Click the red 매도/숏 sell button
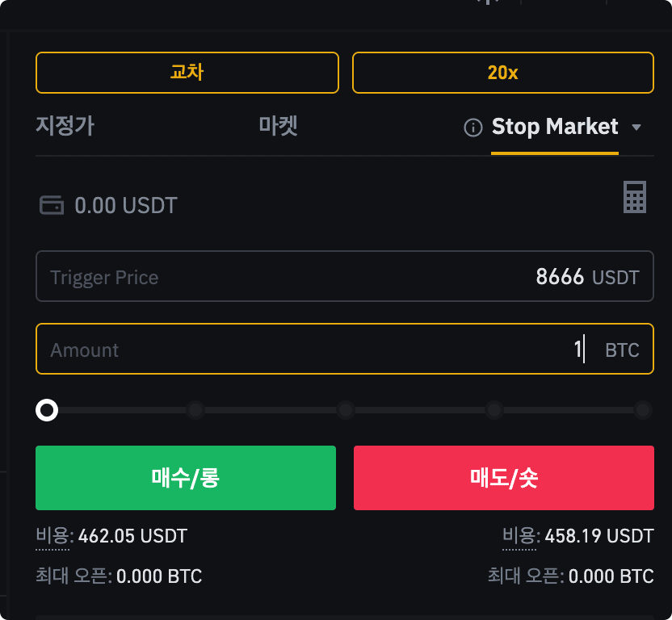672x620 pixels. click(503, 478)
